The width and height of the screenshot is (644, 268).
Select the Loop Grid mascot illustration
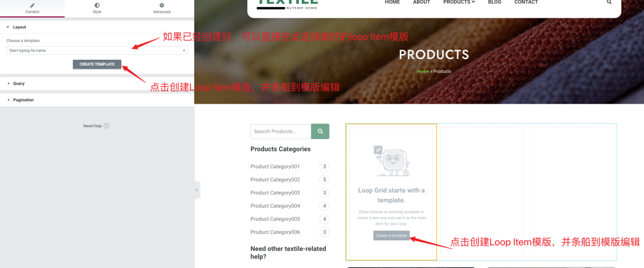click(391, 160)
